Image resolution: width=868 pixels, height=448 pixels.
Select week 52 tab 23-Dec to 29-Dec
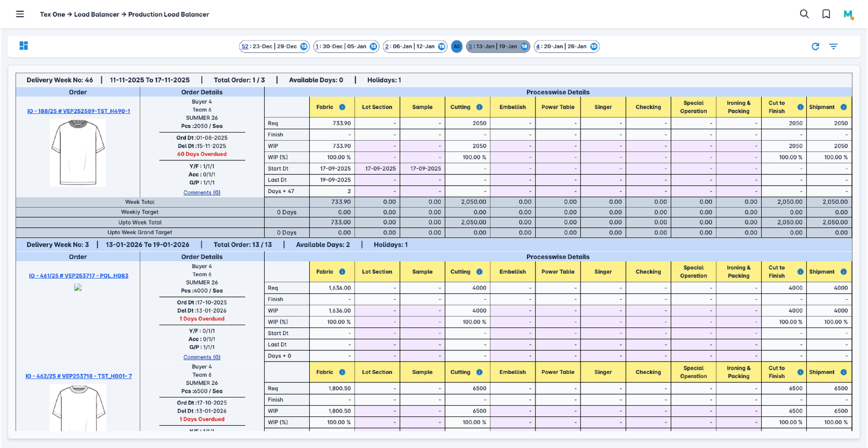click(274, 47)
